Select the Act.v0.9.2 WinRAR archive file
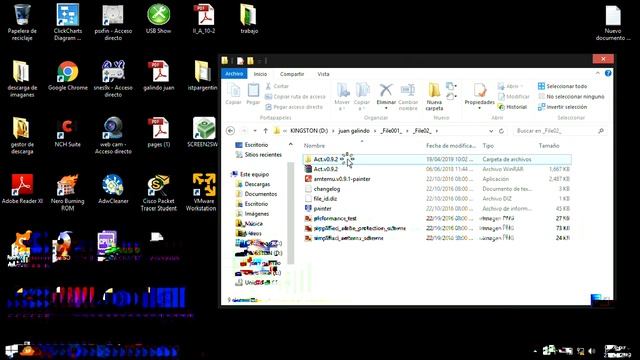 click(437, 169)
